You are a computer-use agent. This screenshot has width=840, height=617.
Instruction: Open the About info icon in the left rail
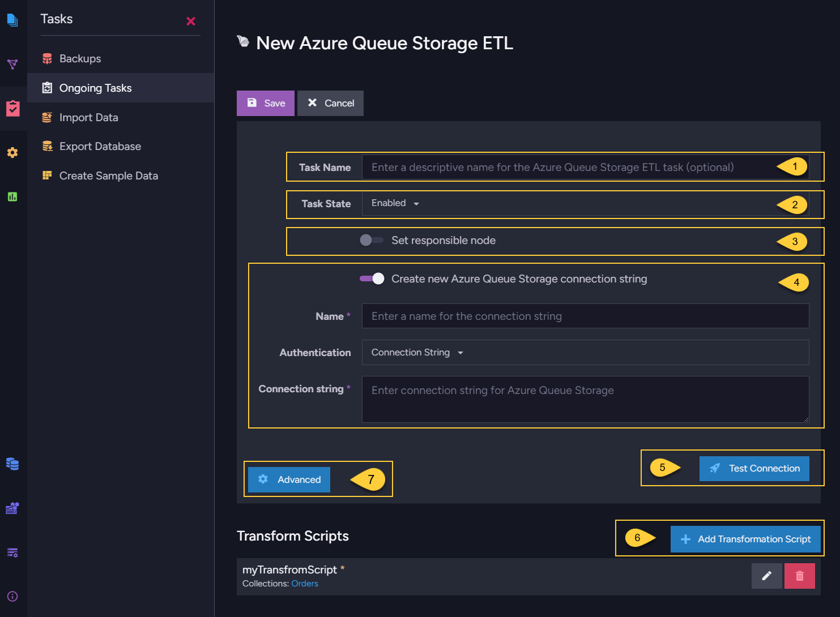pyautogui.click(x=12, y=596)
